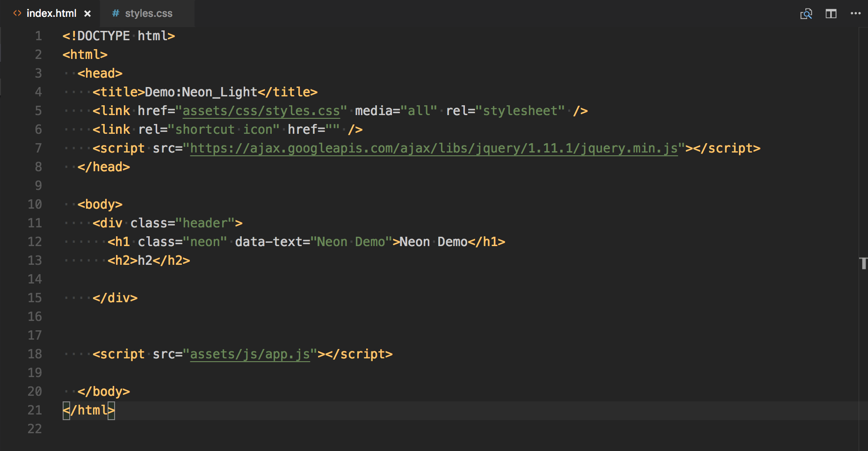Click the closing body tag
The height and width of the screenshot is (451, 868).
click(104, 392)
